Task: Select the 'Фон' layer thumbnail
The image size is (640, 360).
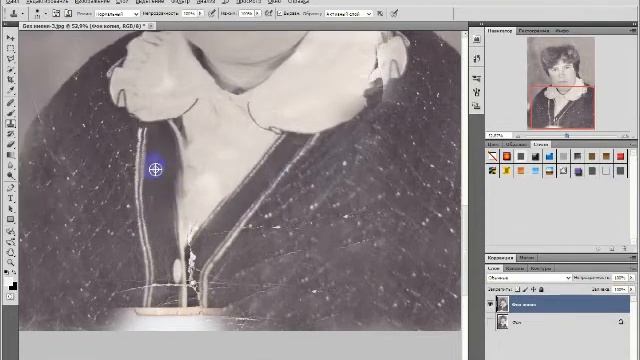Action: point(502,322)
